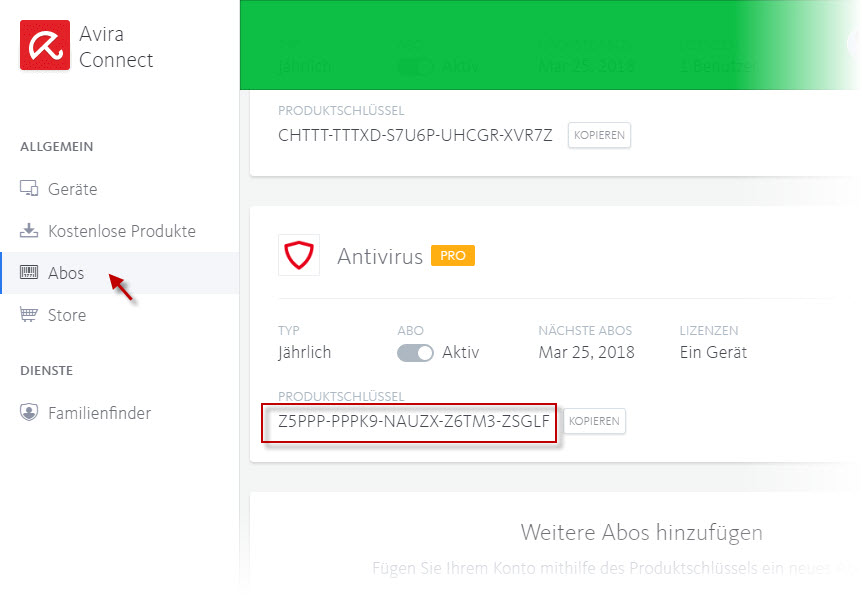Image resolution: width=862 pixels, height=596 pixels.
Task: Click the Store shopping cart icon
Action: (x=29, y=314)
